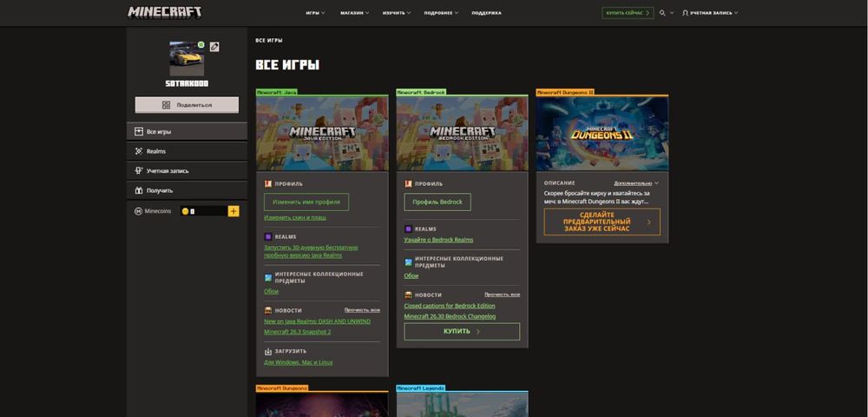Screen dimensions: 868x417
Task: Open the Для Windows, Mac и Linux download link
Action: click(299, 362)
